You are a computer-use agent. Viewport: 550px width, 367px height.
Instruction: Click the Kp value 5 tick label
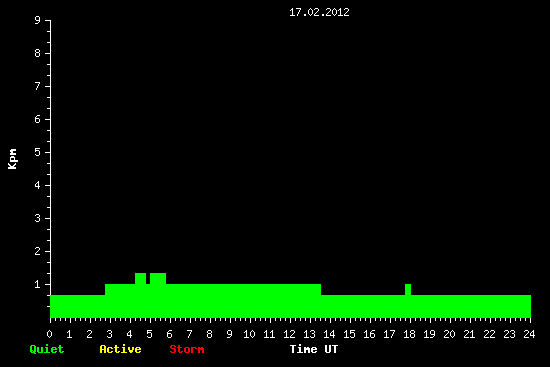[x=38, y=152]
